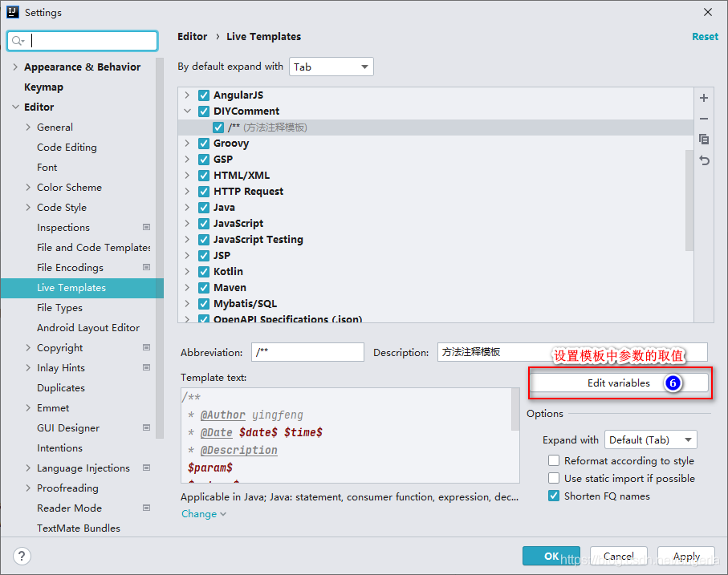Remove selected template with minus icon
The width and height of the screenshot is (728, 575).
click(704, 119)
